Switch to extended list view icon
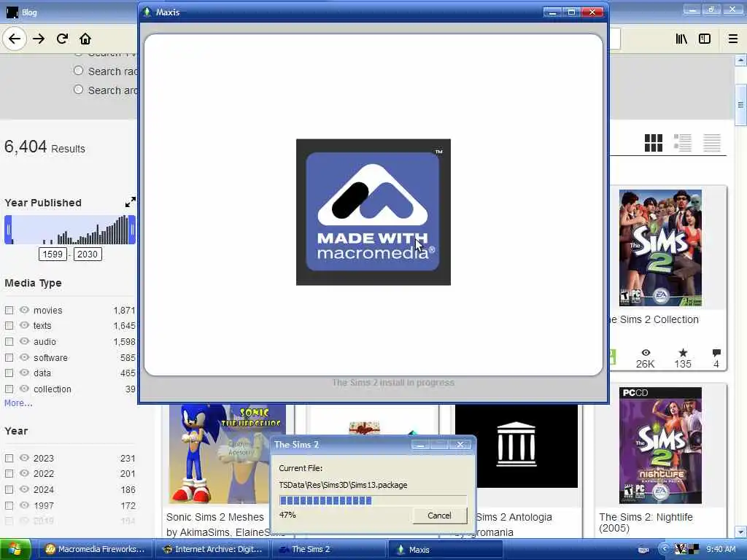This screenshot has height=560, width=747. coord(682,142)
